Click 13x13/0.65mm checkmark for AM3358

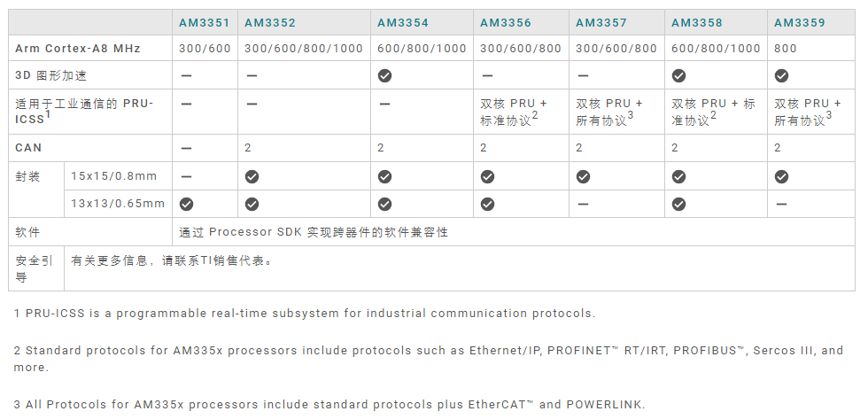678,204
